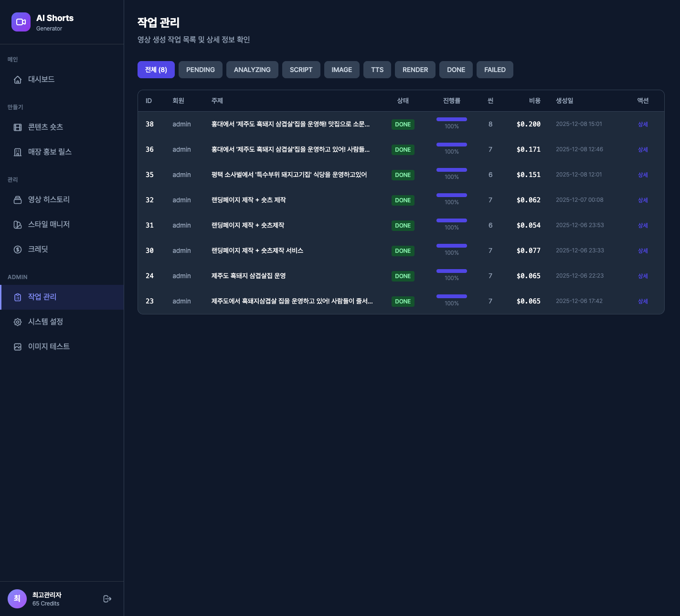Click the DONE status badge of job 30

(403, 251)
